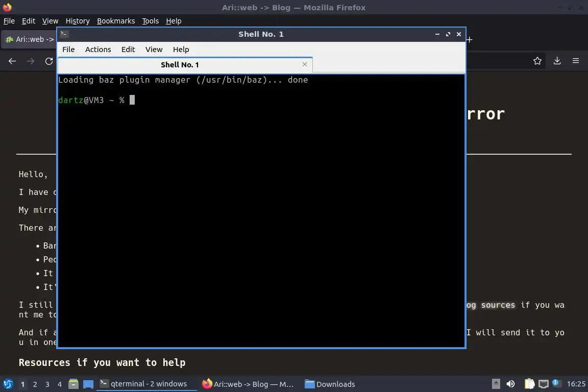Select Downloads taskbar entry
This screenshot has width=588, height=392.
330,384
